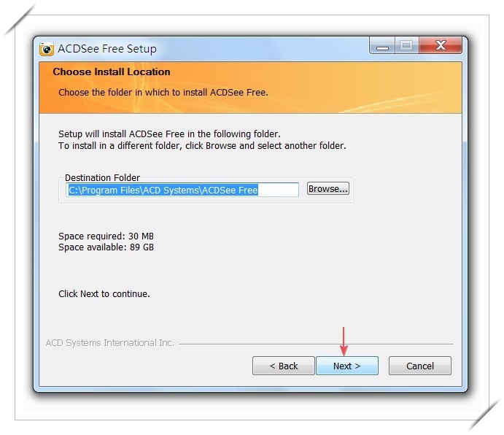Screen dimensions: 504x435
Task: Click the Space available: 89 GB text
Action: (106, 247)
